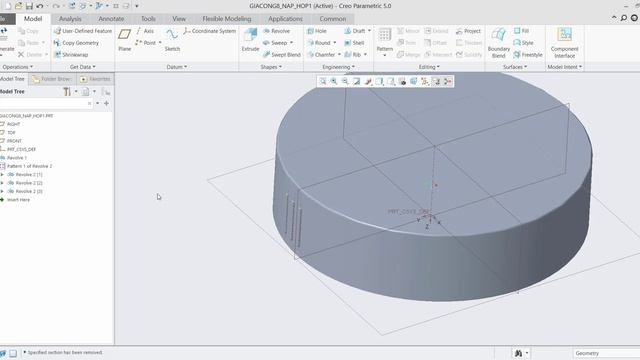640x360 pixels.
Task: Switch to the Folder Browser navigator tab
Action: [x=52, y=79]
